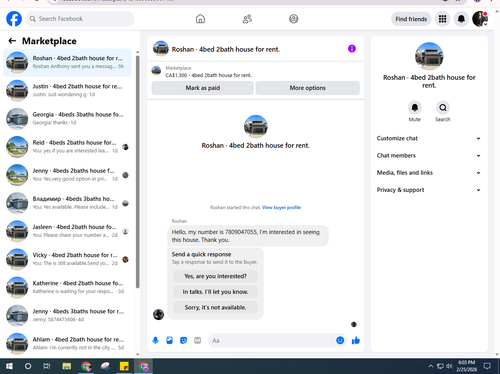Click the conversation list scrollbar
This screenshot has width=500, height=374.
click(138, 172)
